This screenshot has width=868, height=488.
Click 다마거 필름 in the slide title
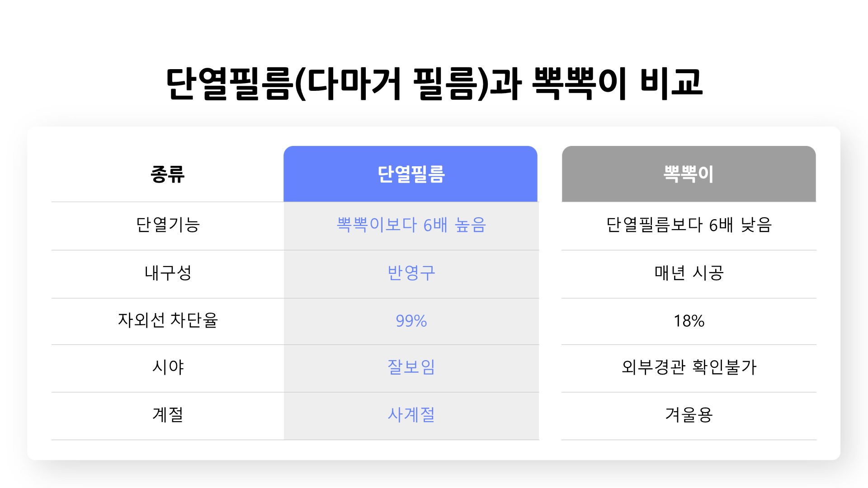pyautogui.click(x=392, y=83)
